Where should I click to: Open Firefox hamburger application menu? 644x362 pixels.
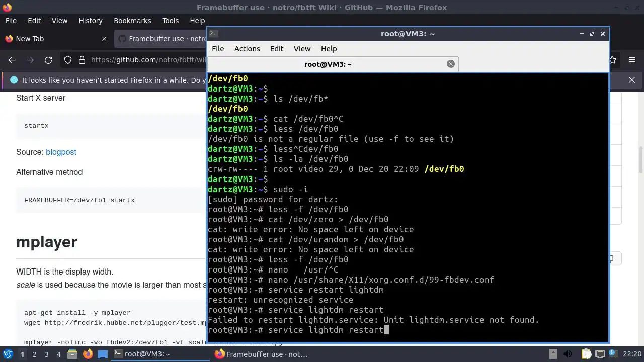(x=632, y=60)
